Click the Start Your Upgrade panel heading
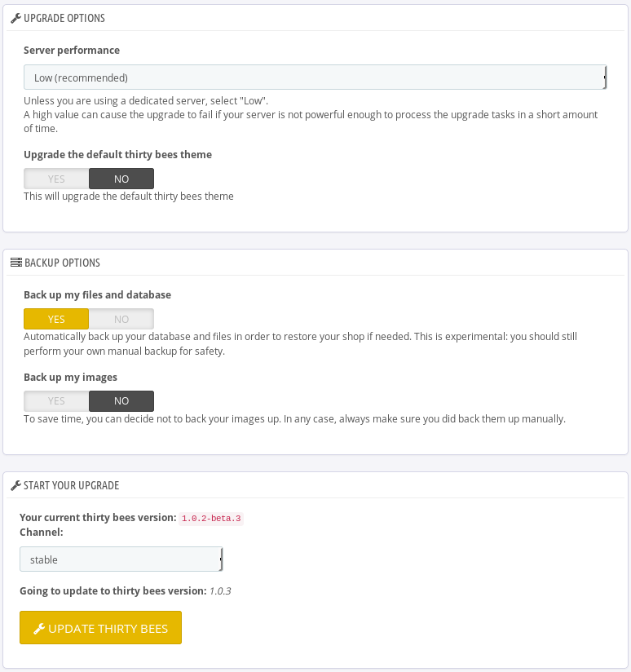This screenshot has height=672, width=631. (x=72, y=485)
